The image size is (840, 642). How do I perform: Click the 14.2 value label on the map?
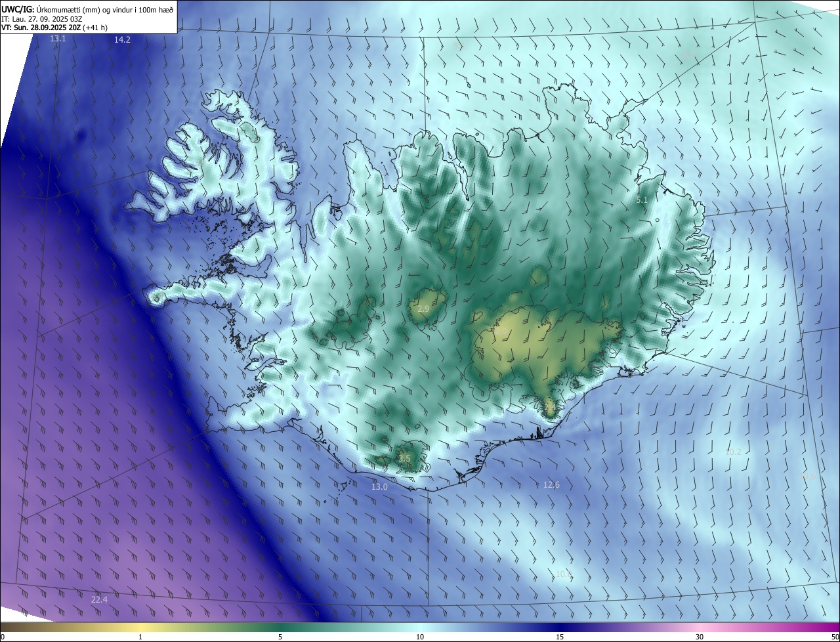click(x=122, y=40)
